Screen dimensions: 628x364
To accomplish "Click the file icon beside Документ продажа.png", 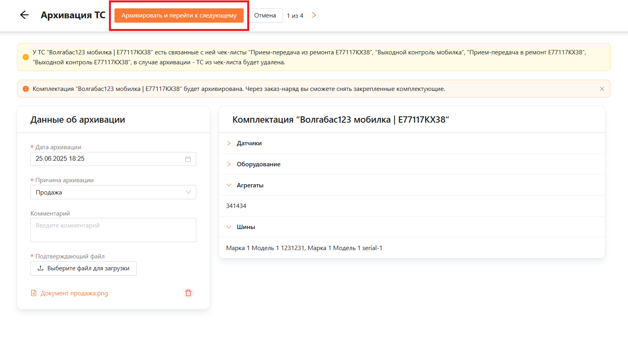I will pyautogui.click(x=34, y=293).
